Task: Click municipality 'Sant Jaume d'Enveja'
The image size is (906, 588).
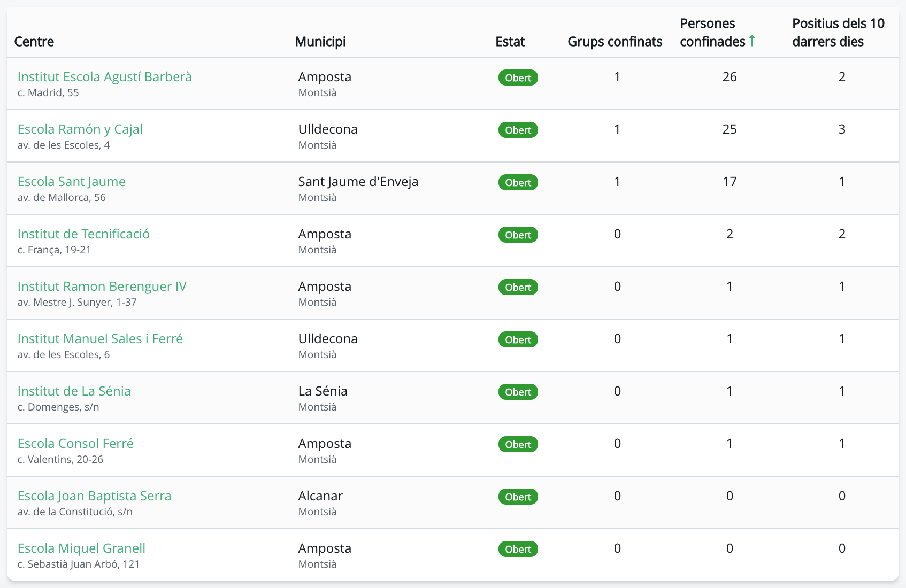Action: (x=358, y=182)
